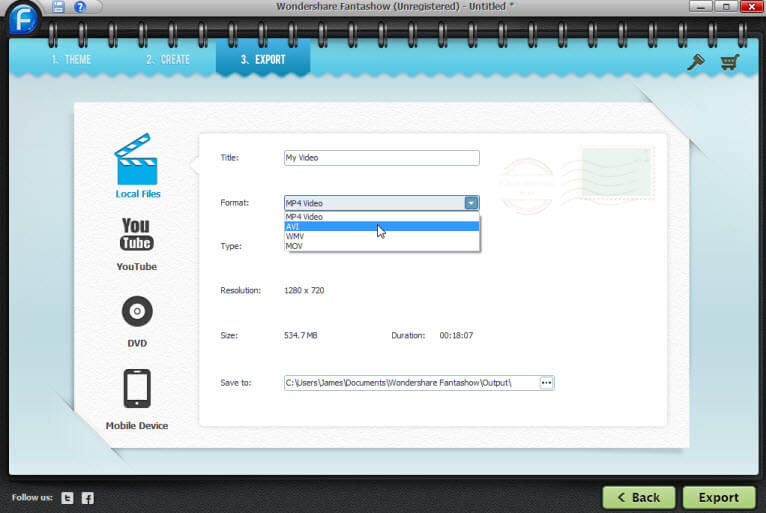Click the 1280 x 720 resolution value

point(304,290)
